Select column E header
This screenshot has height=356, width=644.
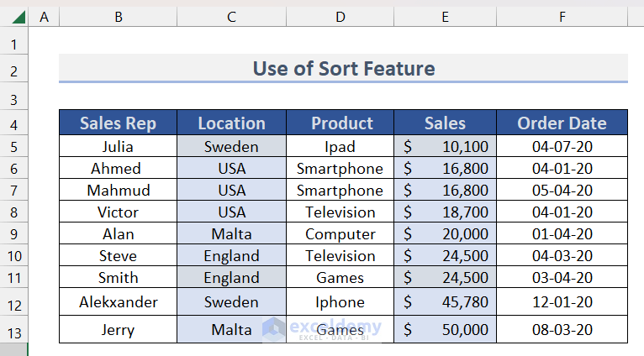click(445, 17)
